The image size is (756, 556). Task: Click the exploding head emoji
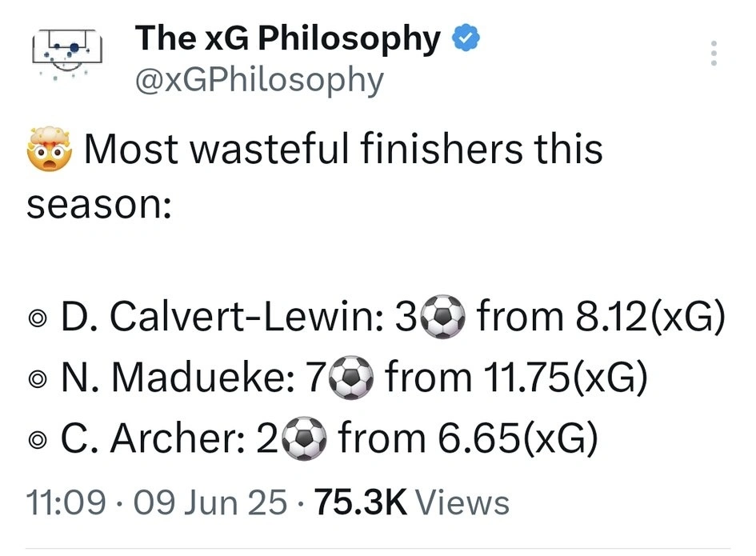click(50, 150)
